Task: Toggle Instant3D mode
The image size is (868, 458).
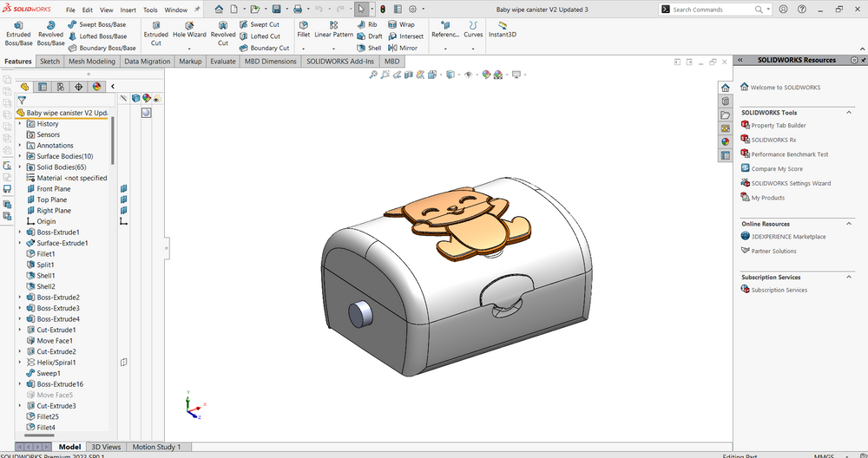Action: pyautogui.click(x=502, y=29)
